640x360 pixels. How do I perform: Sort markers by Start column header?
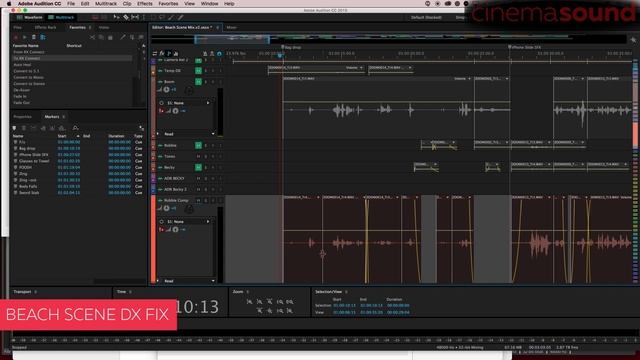62,136
